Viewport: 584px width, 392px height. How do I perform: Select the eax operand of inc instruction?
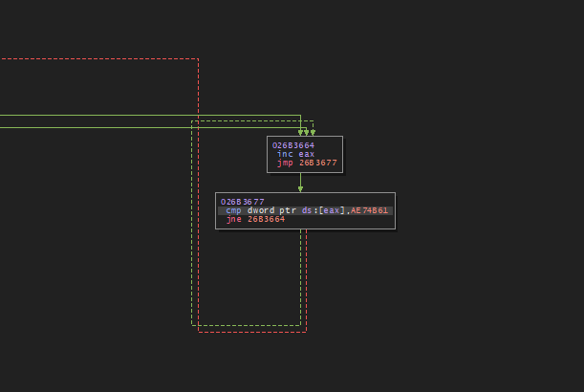point(306,154)
